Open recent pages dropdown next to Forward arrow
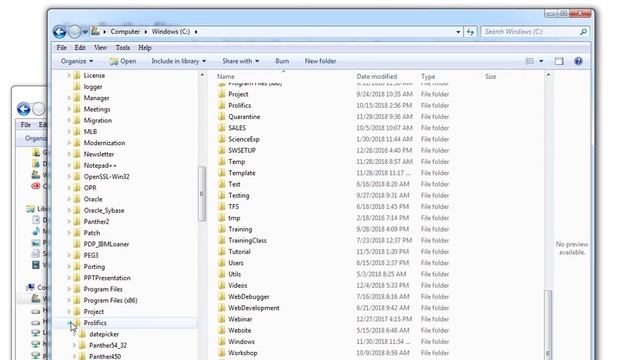 [x=85, y=32]
